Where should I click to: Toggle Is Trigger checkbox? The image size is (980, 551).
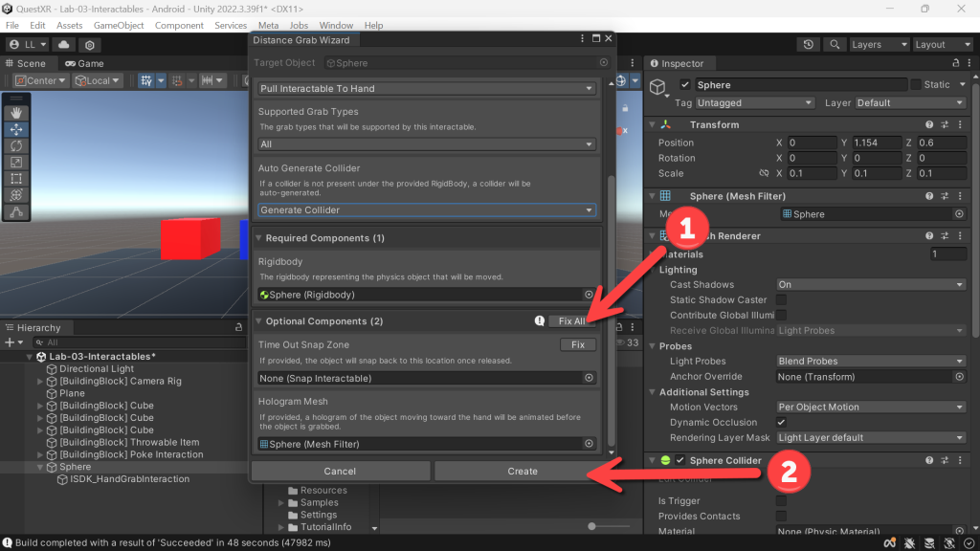click(x=781, y=501)
